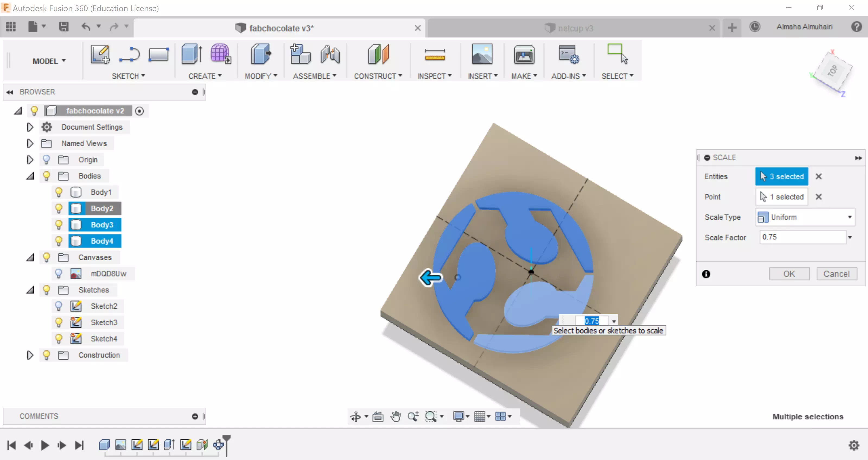Select the Orbit tool in the navigation bar
The image size is (868, 460).
[x=356, y=417]
